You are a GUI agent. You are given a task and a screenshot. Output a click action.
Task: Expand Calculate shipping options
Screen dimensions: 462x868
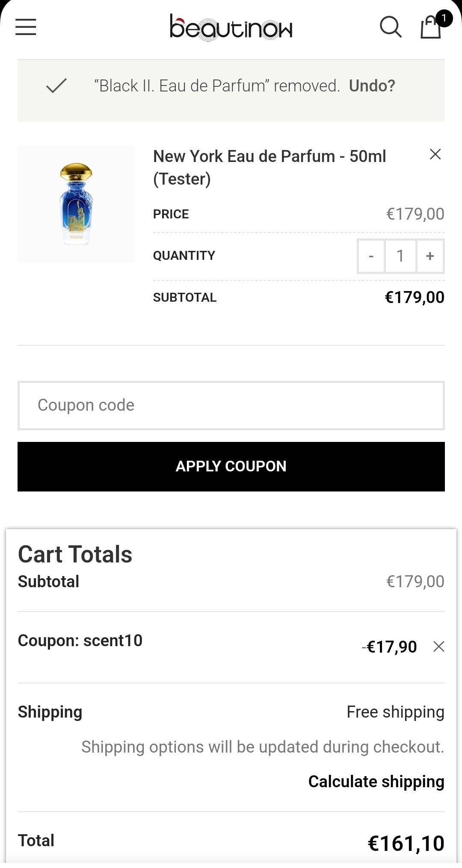pos(376,781)
